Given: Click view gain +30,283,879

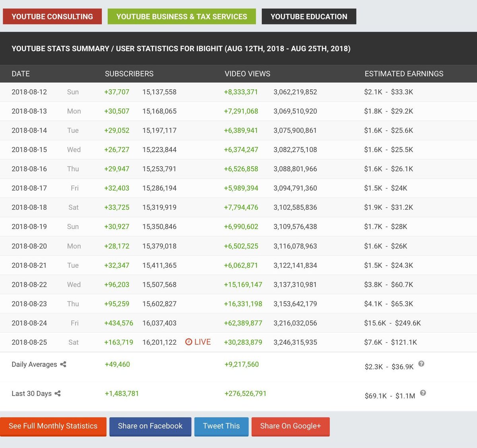Looking at the screenshot, I should pyautogui.click(x=243, y=342).
